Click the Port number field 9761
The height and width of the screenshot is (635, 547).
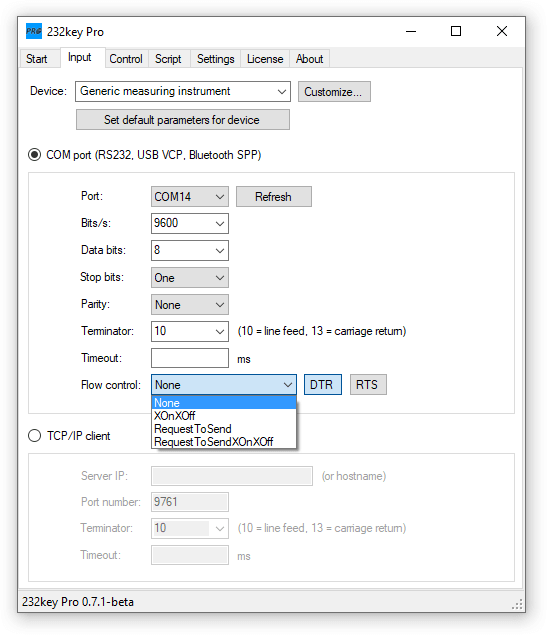click(189, 502)
